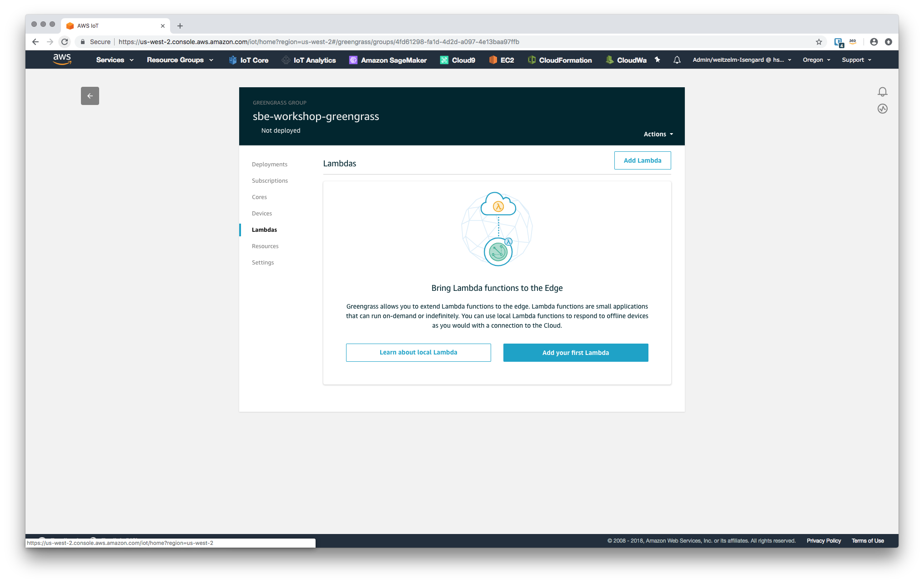Go forward in browser history
The height and width of the screenshot is (584, 924).
tap(50, 42)
